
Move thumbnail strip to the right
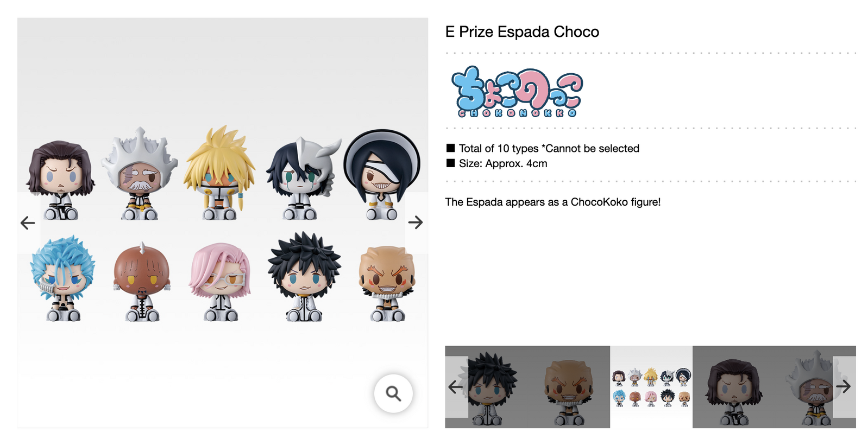pos(844,387)
